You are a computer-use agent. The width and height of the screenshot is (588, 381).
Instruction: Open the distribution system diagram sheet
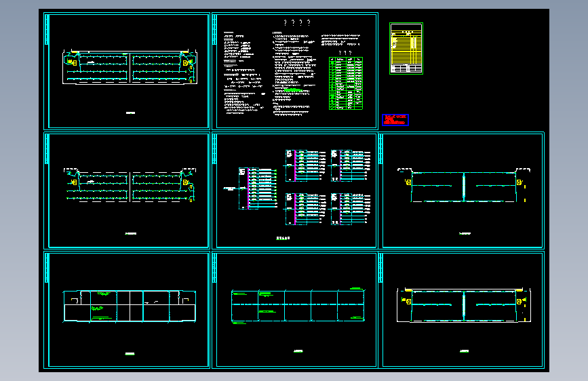click(x=295, y=190)
